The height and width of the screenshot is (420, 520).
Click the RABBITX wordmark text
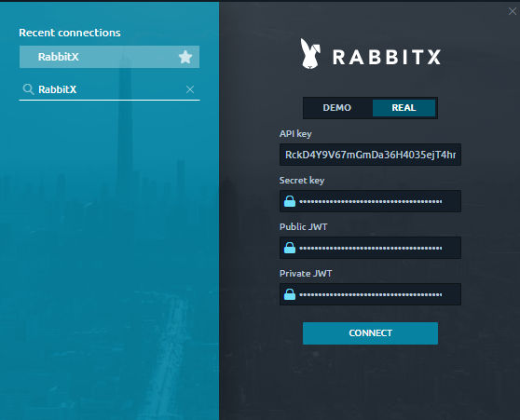387,57
